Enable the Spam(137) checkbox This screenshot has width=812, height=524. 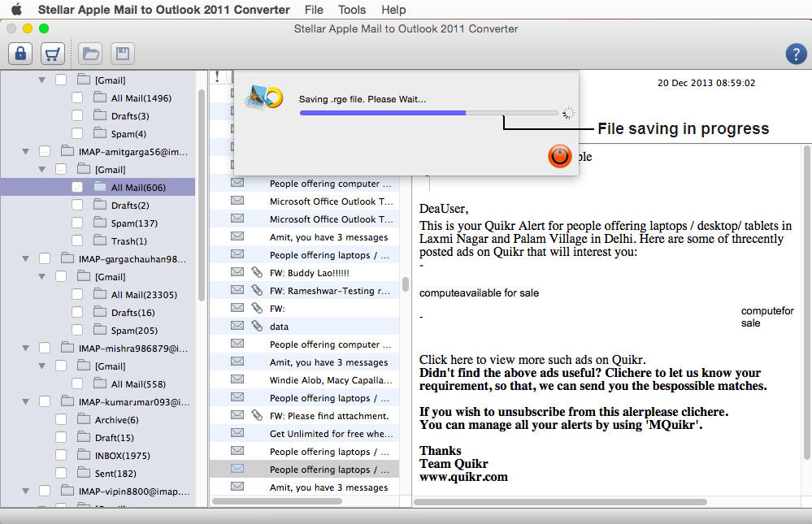(x=77, y=223)
